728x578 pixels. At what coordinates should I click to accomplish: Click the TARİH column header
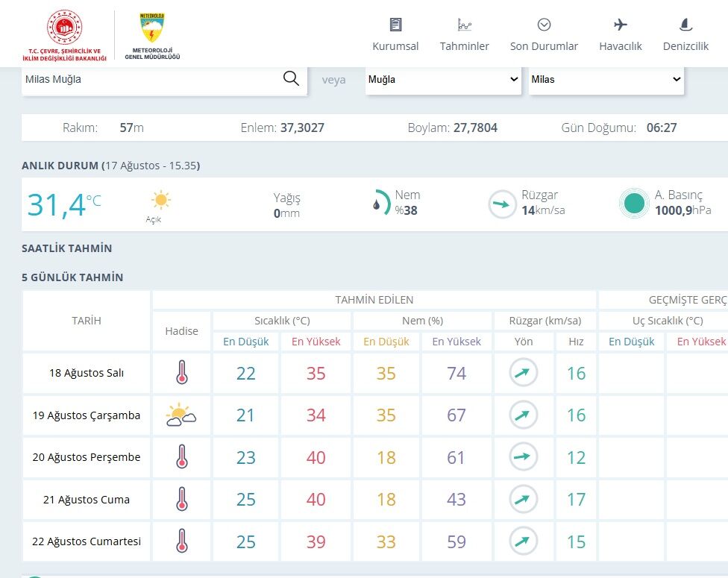(x=87, y=321)
